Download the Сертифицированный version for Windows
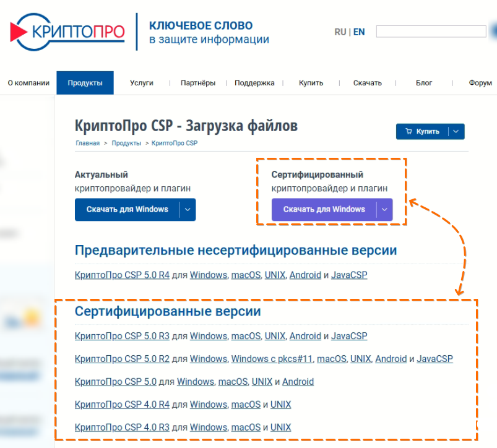Viewport: 497px width, 448px height. pos(324,209)
